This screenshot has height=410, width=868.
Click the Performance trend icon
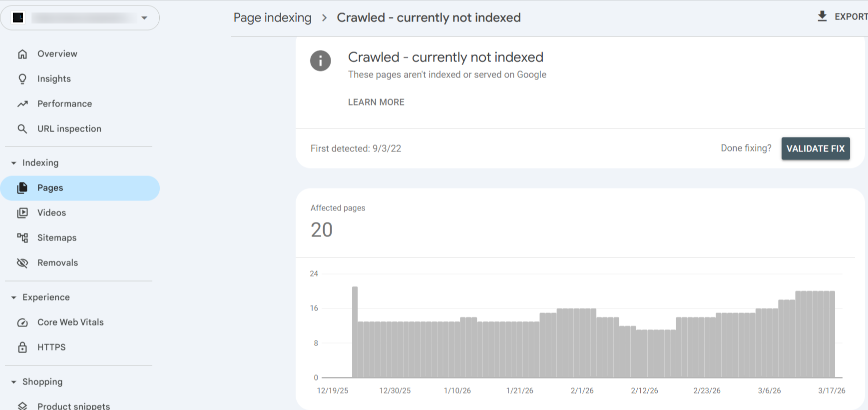click(x=22, y=104)
